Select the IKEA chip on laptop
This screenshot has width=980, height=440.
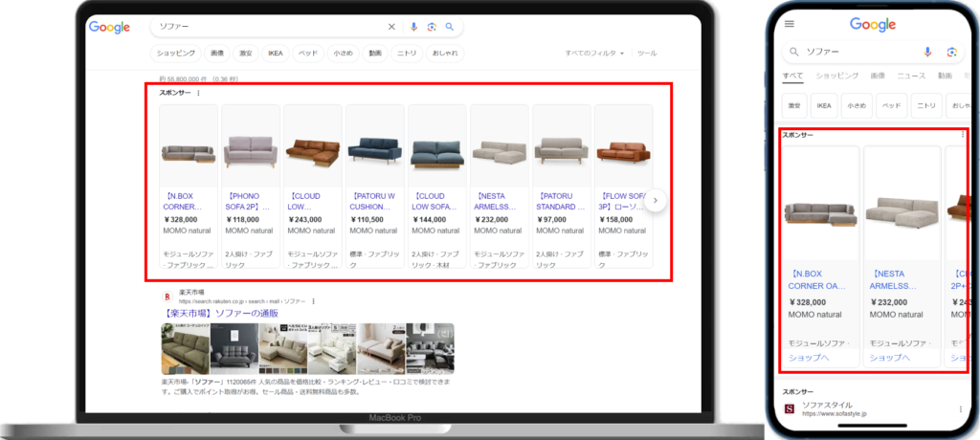(x=276, y=54)
